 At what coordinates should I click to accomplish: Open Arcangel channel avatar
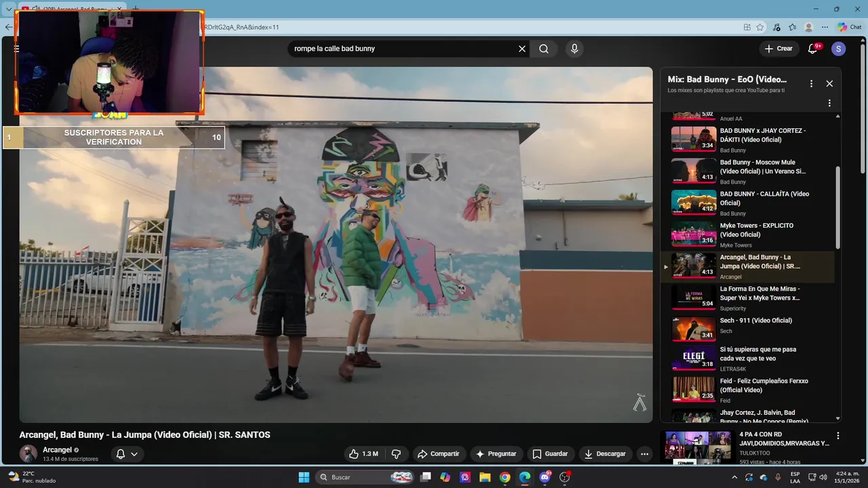(28, 454)
